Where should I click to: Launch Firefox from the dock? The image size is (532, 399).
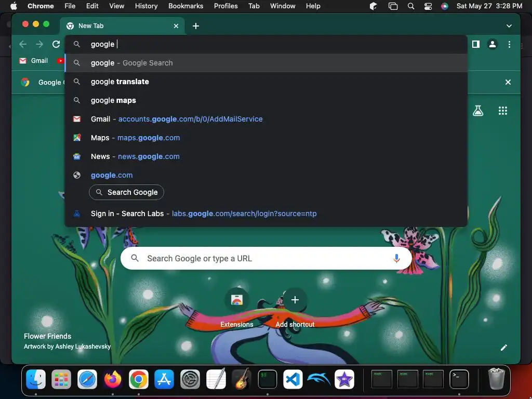click(113, 379)
